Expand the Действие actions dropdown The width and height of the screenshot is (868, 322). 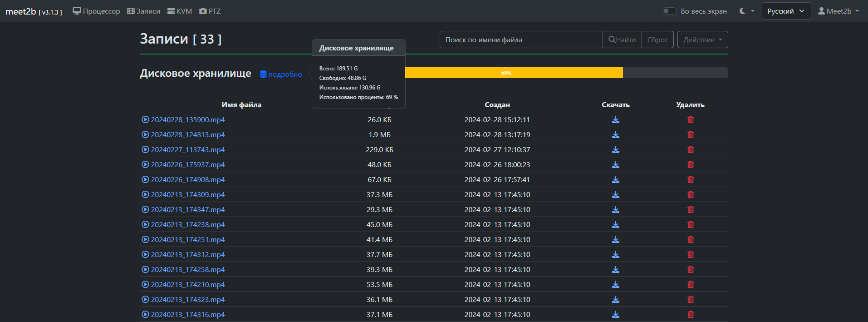pos(702,40)
